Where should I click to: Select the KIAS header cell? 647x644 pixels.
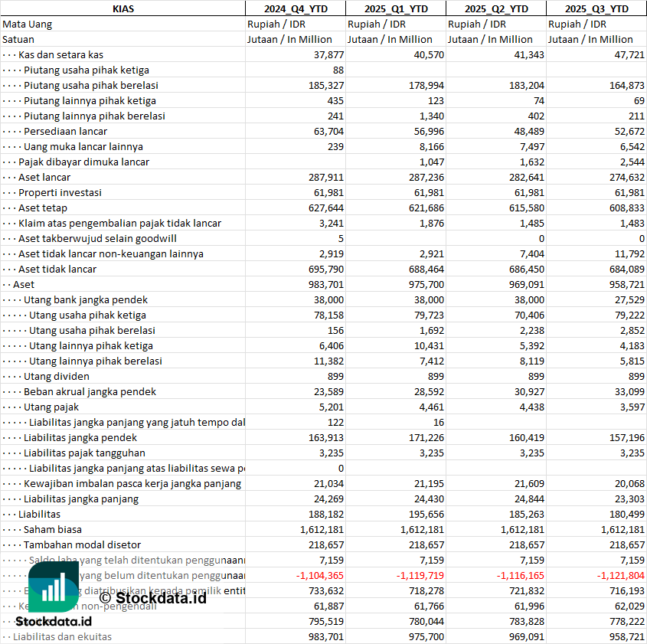click(x=123, y=8)
